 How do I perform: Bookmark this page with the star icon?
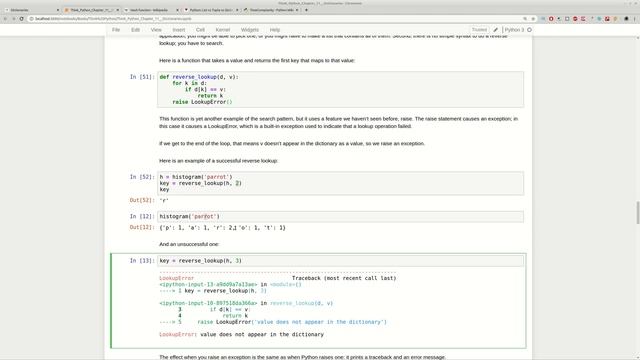[533, 19]
